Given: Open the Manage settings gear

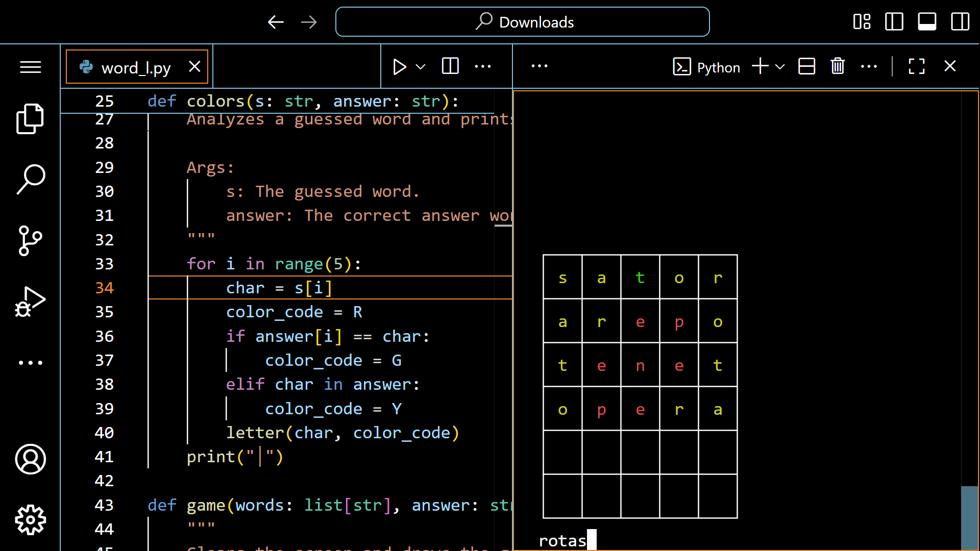Looking at the screenshot, I should tap(30, 520).
